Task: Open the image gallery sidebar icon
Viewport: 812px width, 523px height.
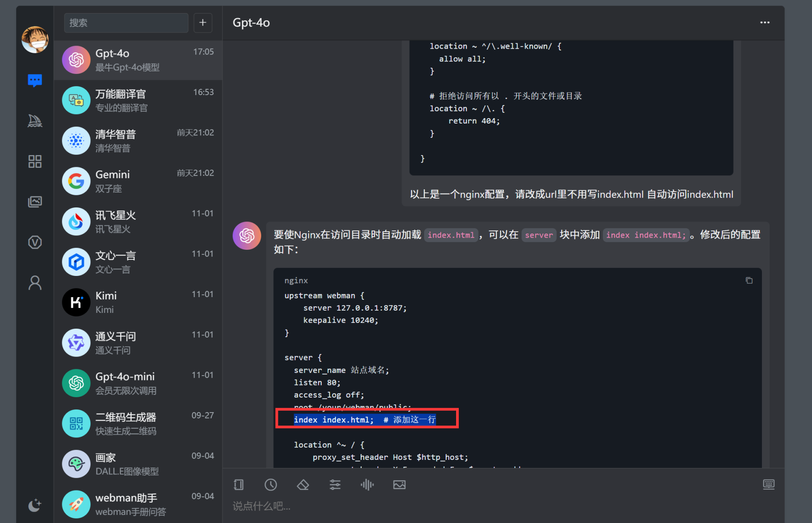Action: [35, 202]
